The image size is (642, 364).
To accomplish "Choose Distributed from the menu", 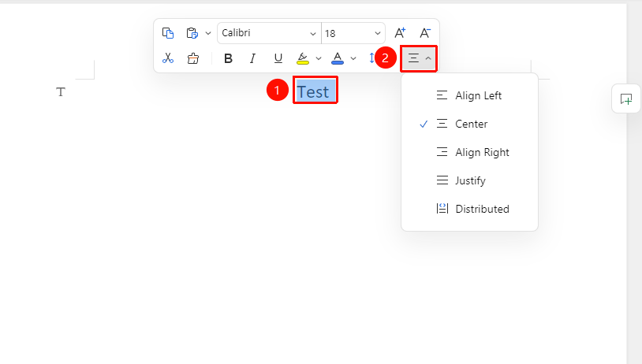I will (x=469, y=209).
